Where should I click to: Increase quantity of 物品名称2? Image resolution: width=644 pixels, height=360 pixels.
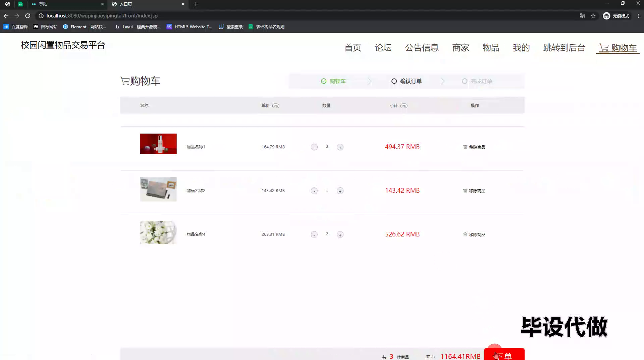tap(340, 191)
